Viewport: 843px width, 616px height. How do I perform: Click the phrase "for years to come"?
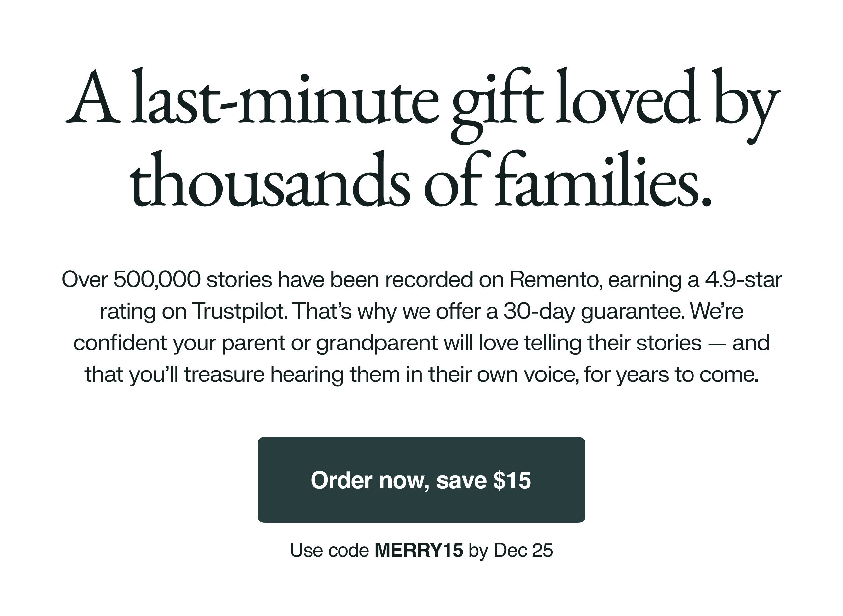671,374
